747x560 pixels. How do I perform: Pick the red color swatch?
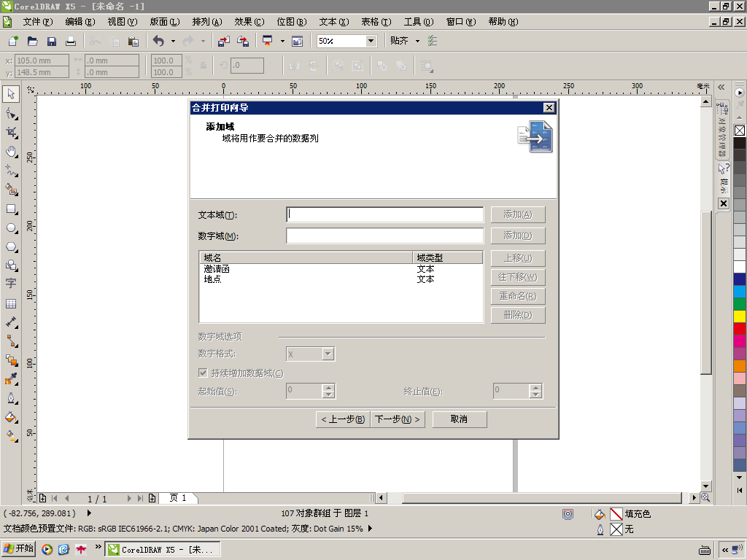click(x=740, y=329)
